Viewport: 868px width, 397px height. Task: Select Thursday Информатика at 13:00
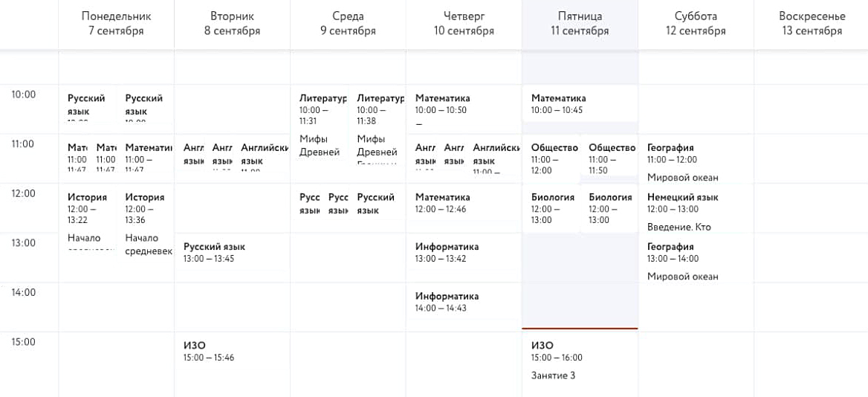coord(464,253)
